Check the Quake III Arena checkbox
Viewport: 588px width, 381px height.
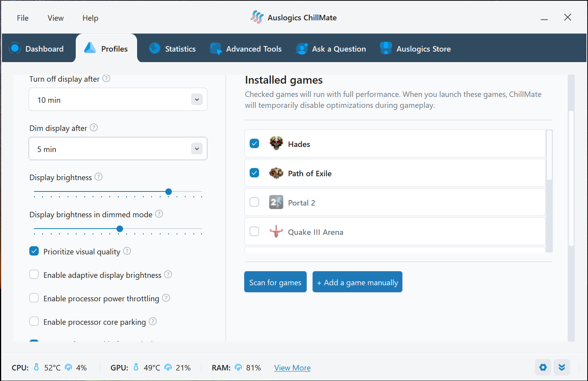254,231
